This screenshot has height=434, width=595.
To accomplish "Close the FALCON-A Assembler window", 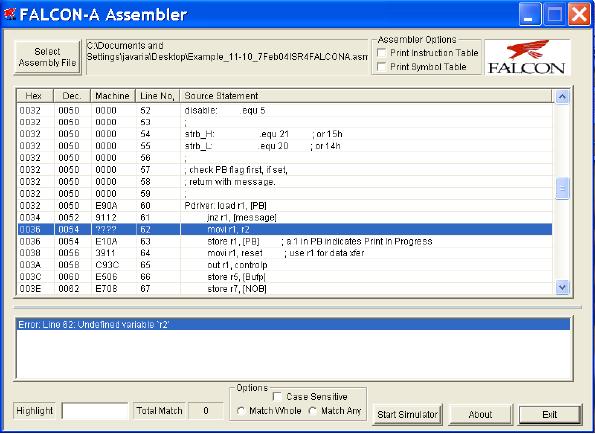I will coord(579,14).
